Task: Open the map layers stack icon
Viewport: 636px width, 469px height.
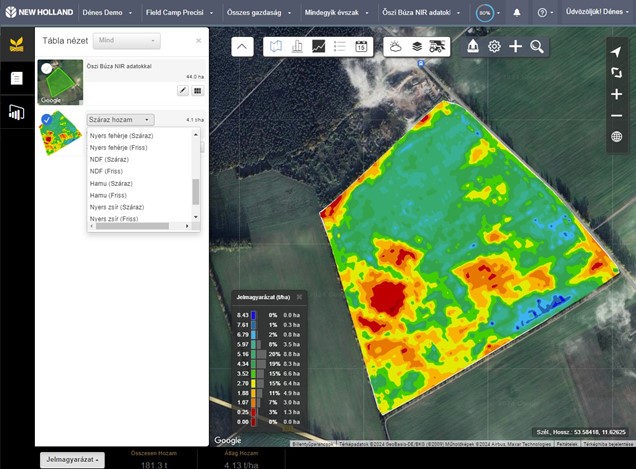Action: [x=417, y=47]
